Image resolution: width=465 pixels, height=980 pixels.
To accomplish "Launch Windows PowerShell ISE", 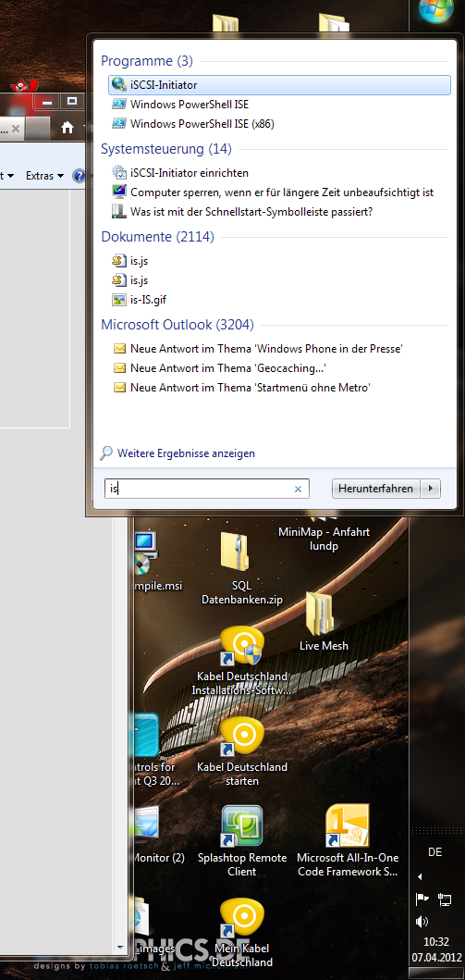I will [190, 105].
